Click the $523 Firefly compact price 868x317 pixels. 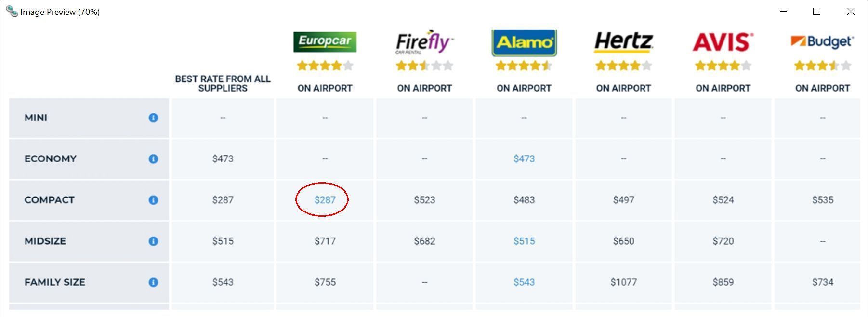pyautogui.click(x=424, y=200)
